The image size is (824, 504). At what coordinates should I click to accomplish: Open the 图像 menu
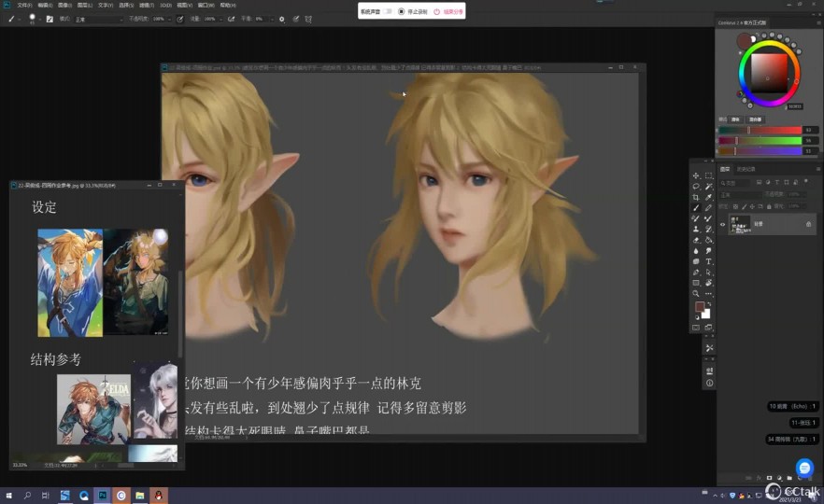coord(64,6)
